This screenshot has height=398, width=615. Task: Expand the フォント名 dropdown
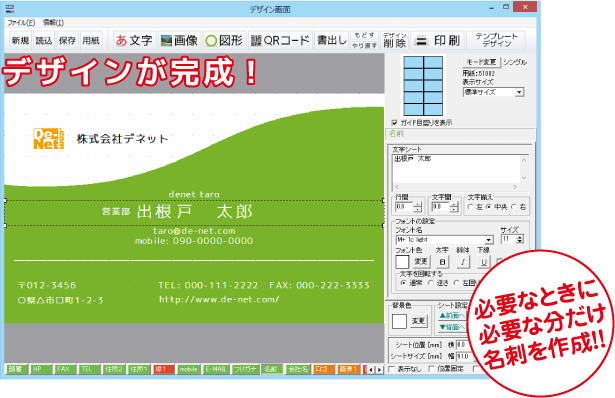pos(444,240)
